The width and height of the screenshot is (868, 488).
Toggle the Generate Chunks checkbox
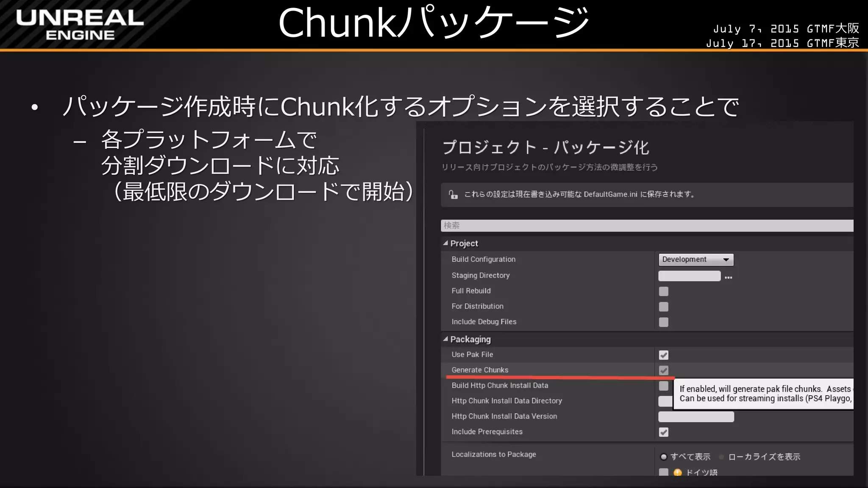tap(664, 370)
